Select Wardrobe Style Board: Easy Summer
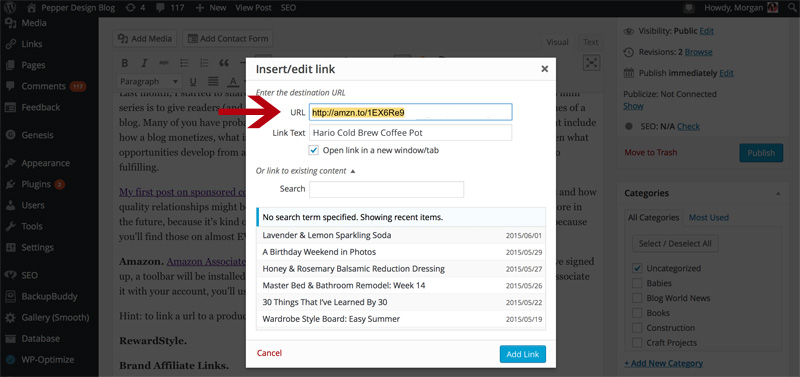 (401, 319)
